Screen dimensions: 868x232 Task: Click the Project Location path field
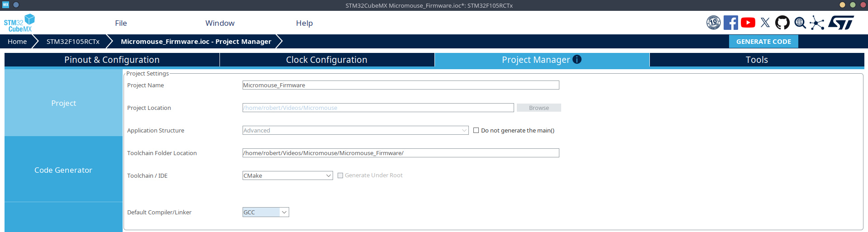378,108
